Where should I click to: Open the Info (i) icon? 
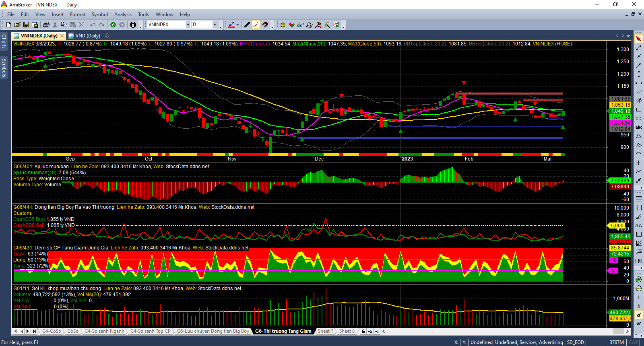click(x=133, y=25)
